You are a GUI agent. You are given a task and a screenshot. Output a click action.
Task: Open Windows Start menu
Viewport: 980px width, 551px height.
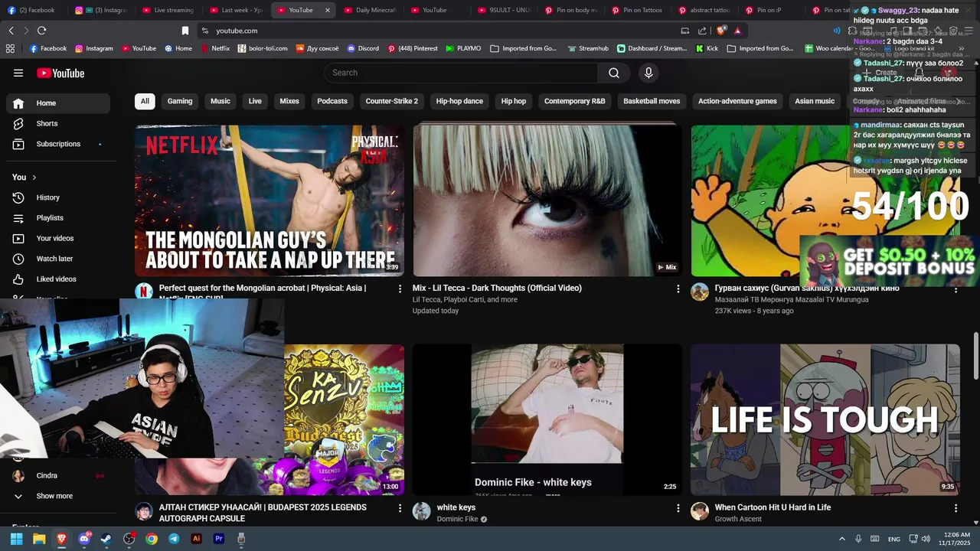click(16, 539)
